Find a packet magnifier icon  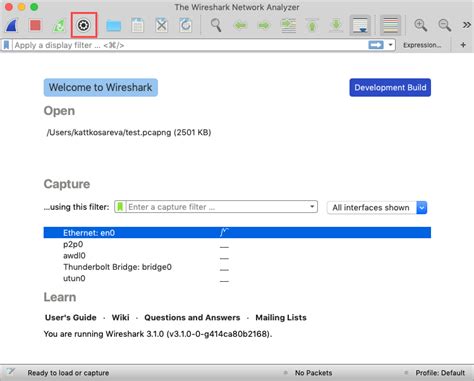tap(216, 25)
